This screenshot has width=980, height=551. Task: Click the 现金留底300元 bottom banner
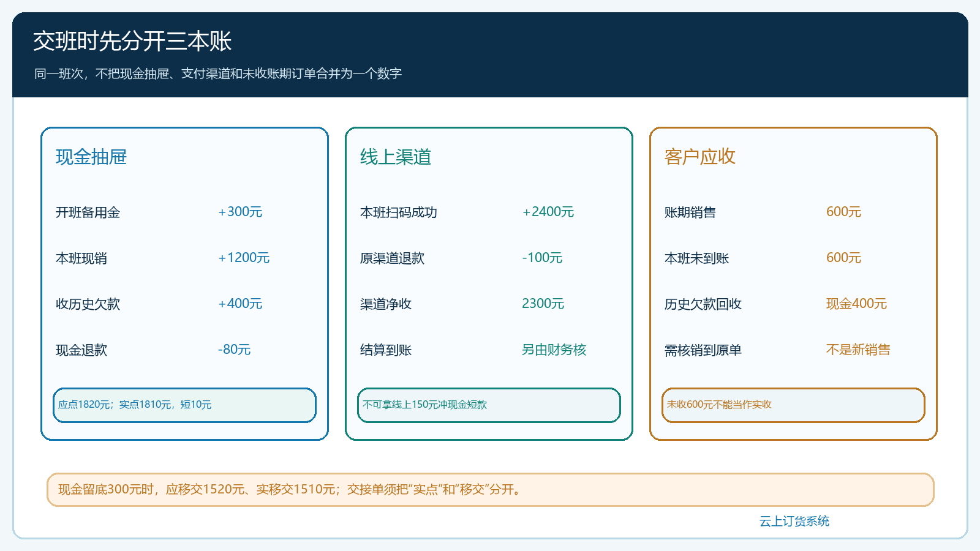click(491, 490)
